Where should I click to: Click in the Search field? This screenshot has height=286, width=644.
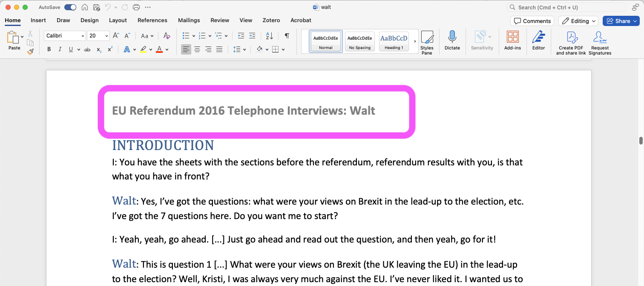click(566, 7)
